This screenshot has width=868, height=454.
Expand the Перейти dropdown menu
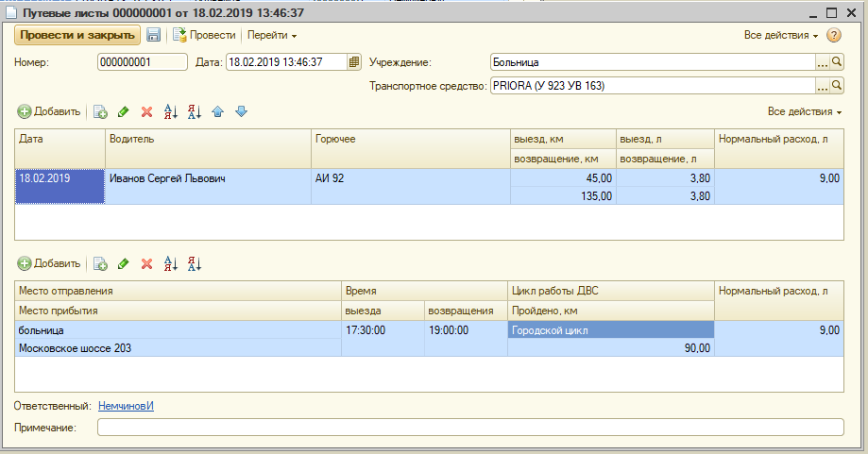[x=272, y=35]
